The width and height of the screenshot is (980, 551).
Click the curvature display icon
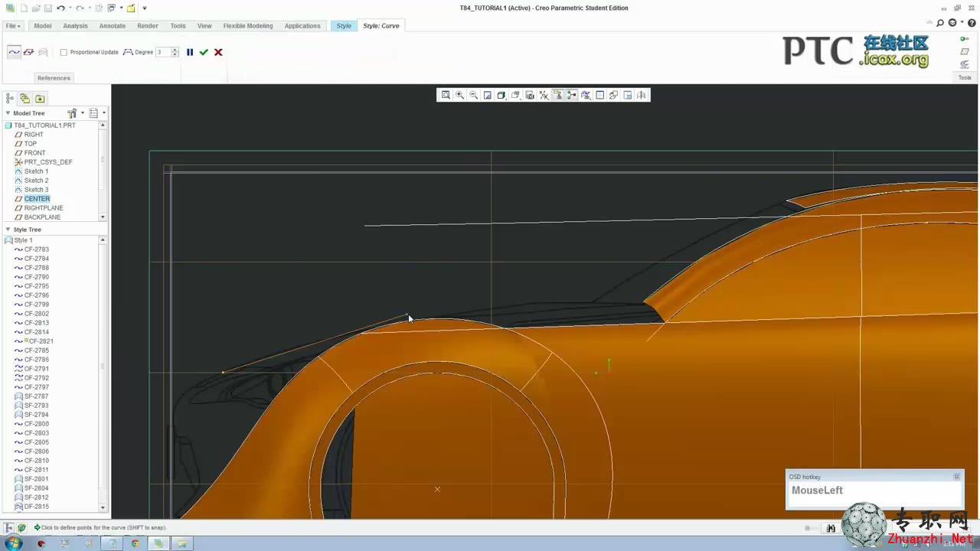(586, 95)
